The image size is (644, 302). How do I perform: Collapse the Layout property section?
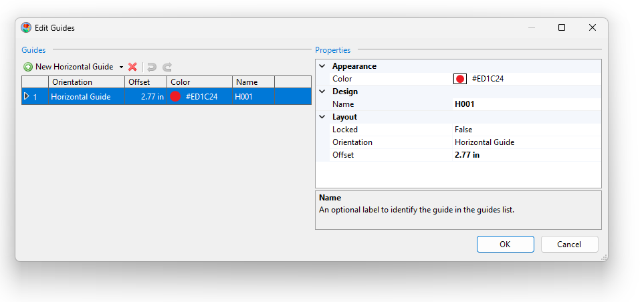(x=322, y=117)
